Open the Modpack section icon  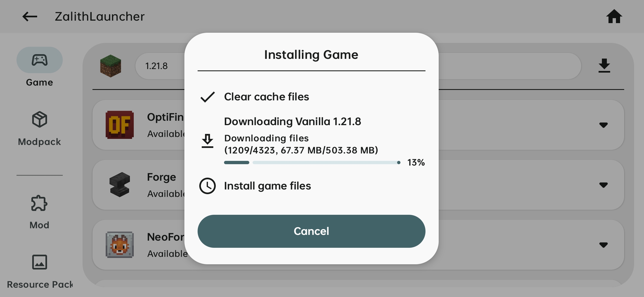click(x=39, y=120)
